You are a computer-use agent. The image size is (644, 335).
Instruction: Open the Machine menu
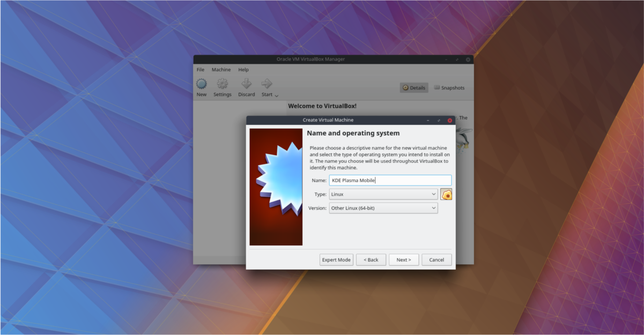[221, 70]
